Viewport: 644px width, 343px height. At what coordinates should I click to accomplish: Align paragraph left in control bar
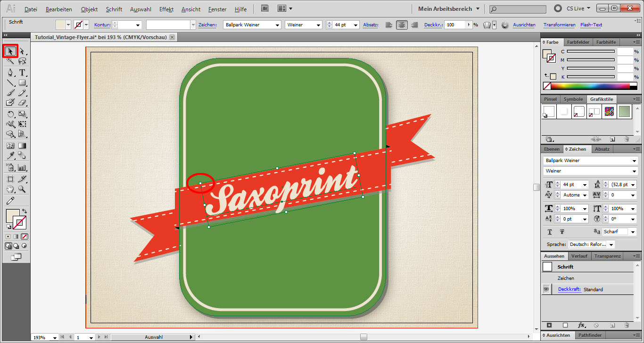(x=388, y=25)
